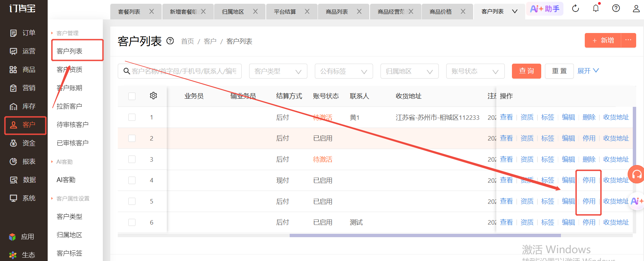This screenshot has width=644, height=261.
Task: Open the 报表 reports sidebar icon
Action: [13, 162]
